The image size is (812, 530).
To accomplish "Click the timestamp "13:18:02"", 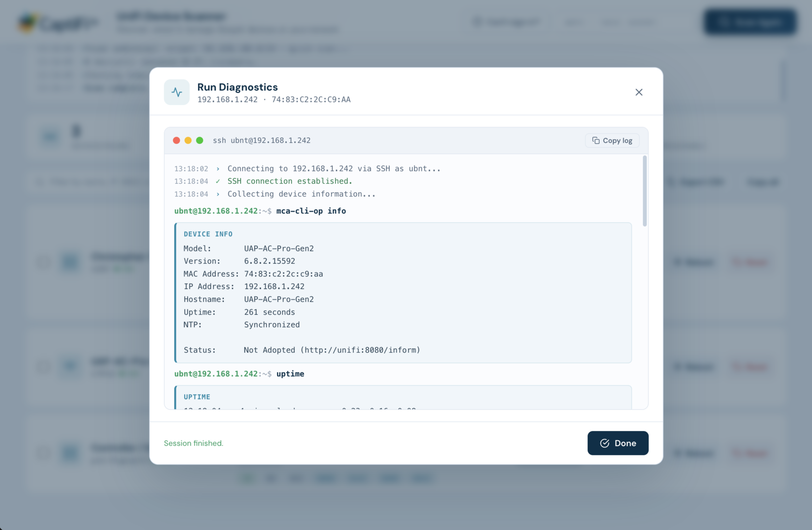I will [x=191, y=169].
